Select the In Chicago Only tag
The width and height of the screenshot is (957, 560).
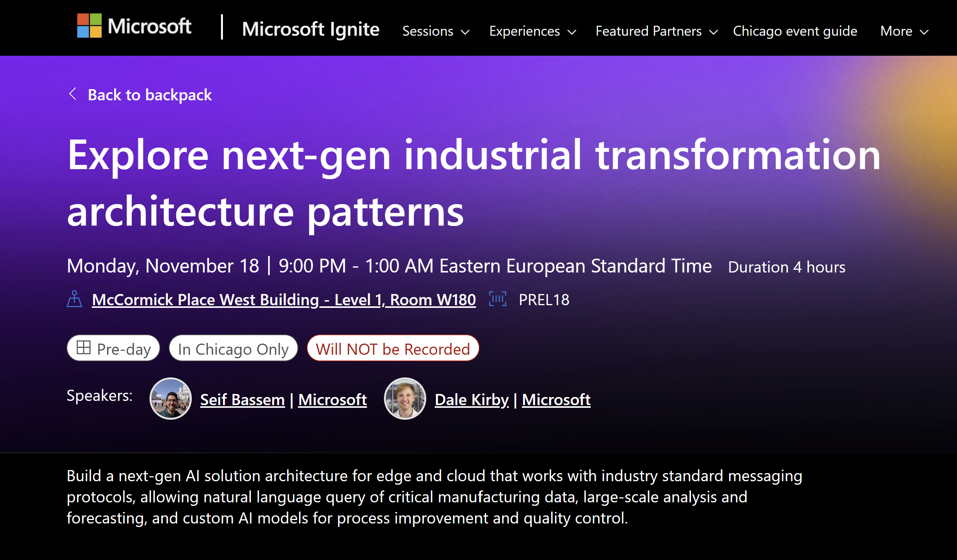233,348
